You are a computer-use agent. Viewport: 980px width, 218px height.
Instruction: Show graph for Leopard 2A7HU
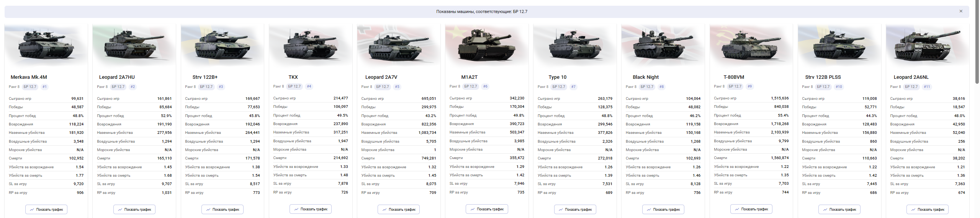point(134,210)
